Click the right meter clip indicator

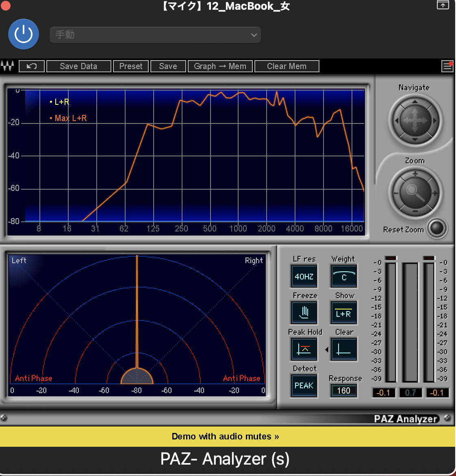tap(429, 258)
